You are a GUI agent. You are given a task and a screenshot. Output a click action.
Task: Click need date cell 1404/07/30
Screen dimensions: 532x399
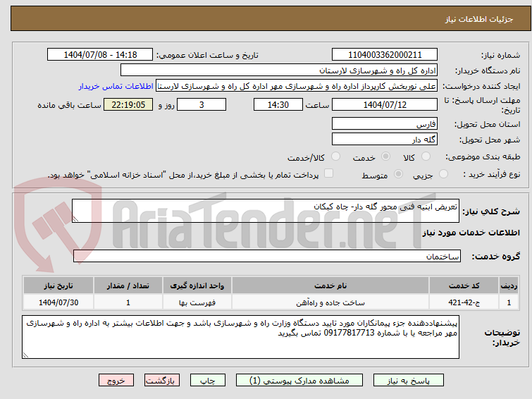[58, 302]
